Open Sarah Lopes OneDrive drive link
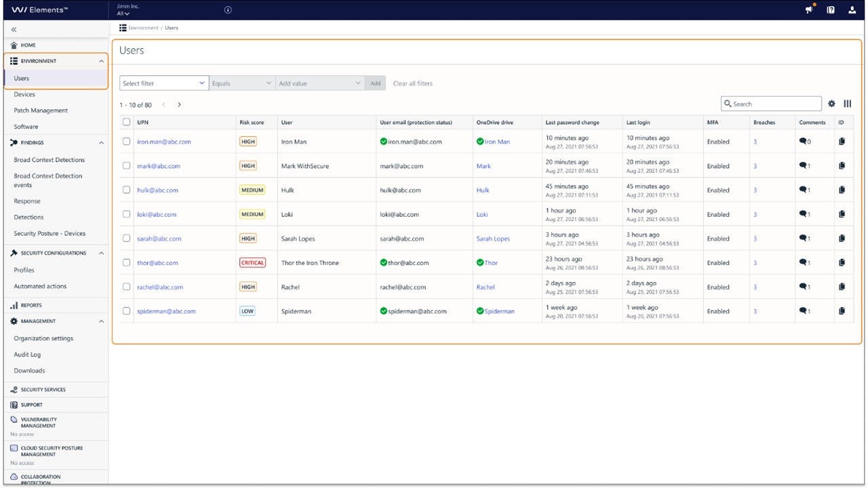The width and height of the screenshot is (868, 488). point(493,239)
